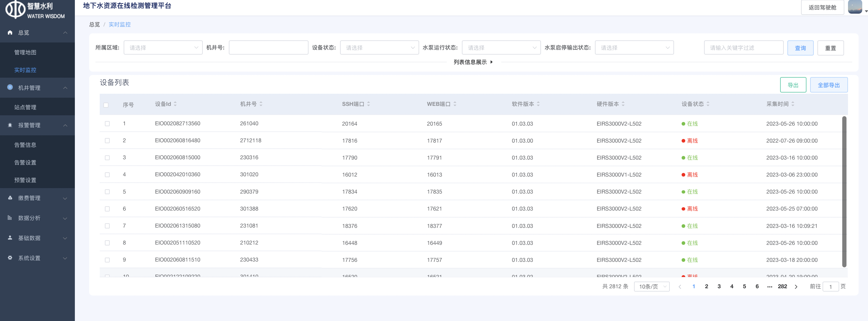Click the globe icon beside 机井管理

[10, 87]
